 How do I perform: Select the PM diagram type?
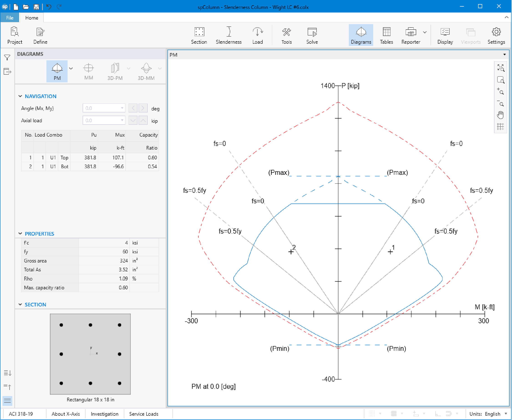[57, 71]
